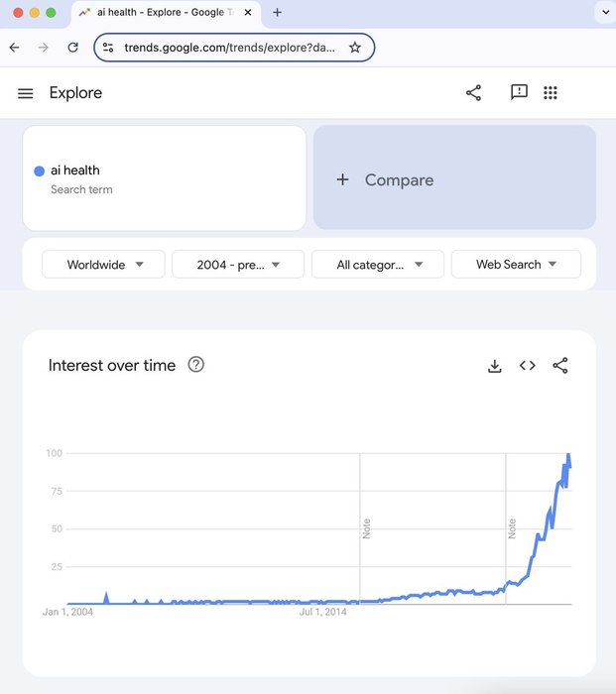The width and height of the screenshot is (616, 694).
Task: Select the ai health browser tab
Action: pos(164,13)
